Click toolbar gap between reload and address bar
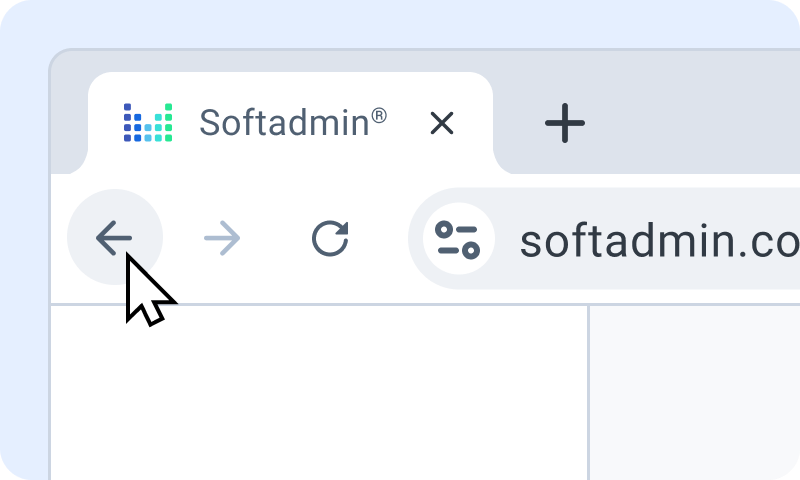800x480 pixels. (x=380, y=238)
